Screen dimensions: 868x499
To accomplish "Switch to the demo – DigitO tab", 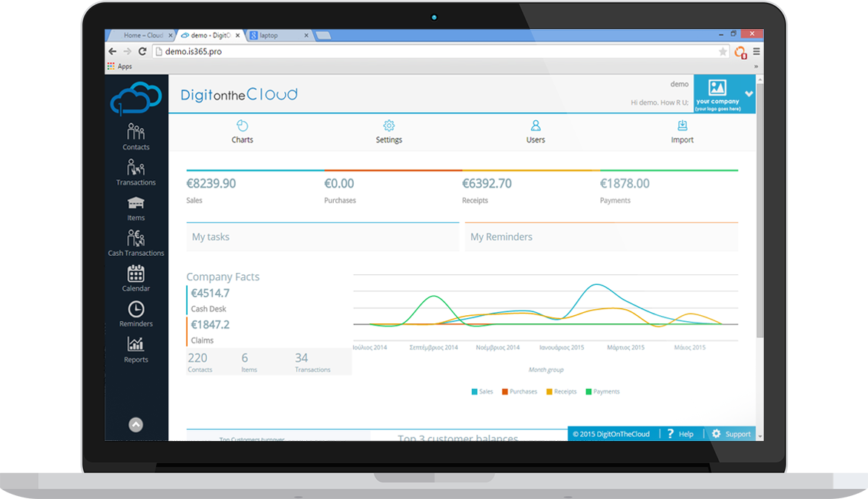I will coord(211,36).
